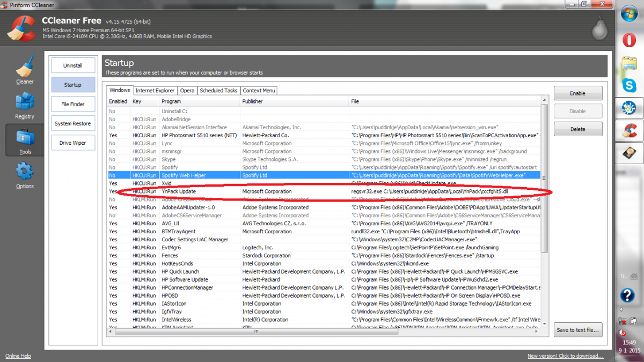The image size is (644, 362).
Task: Click the Enable button
Action: [578, 93]
